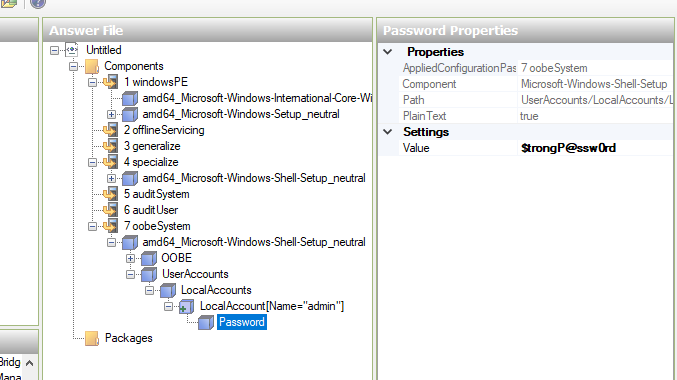The image size is (677, 380).
Task: Click the 2 offlineServicing pass icon
Action: [111, 130]
